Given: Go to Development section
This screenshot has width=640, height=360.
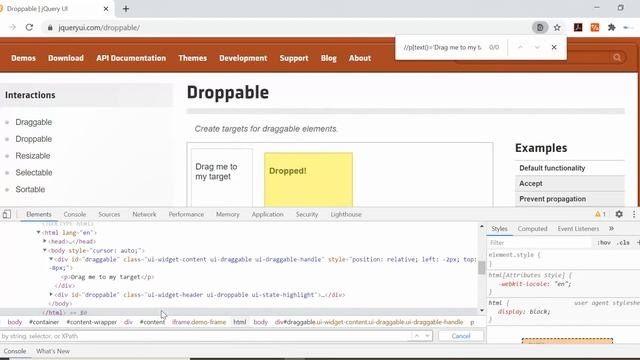Looking at the screenshot, I should coord(243,58).
